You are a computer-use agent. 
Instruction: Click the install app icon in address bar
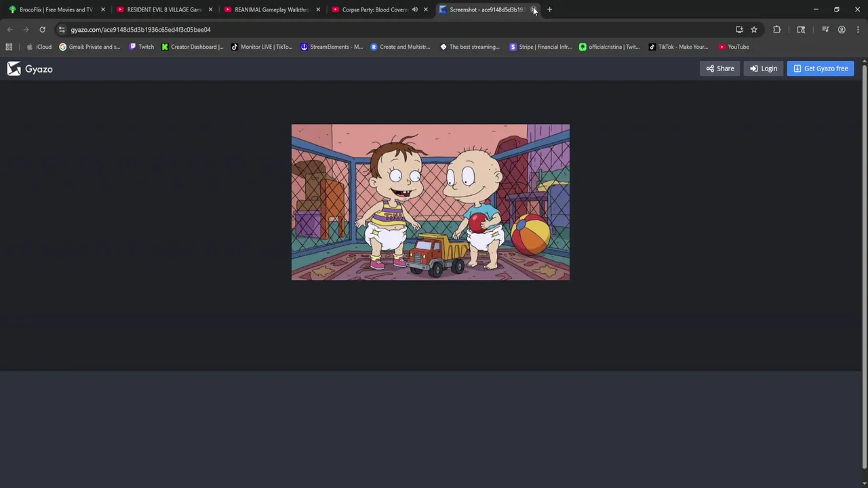(x=739, y=29)
